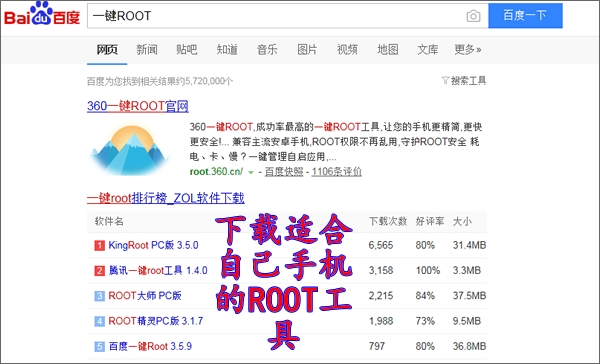Switch to the 新闻 tab
Screen dimensions: 600x364
147,49
